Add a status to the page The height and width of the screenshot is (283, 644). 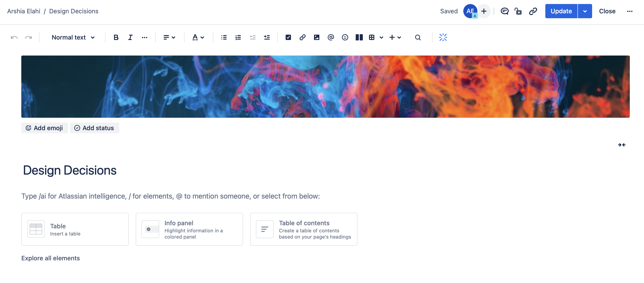[x=94, y=128]
